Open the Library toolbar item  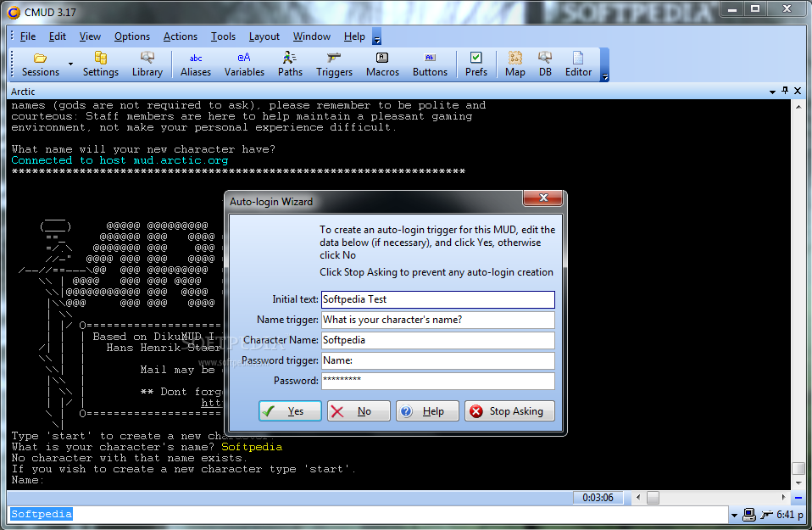pyautogui.click(x=147, y=64)
